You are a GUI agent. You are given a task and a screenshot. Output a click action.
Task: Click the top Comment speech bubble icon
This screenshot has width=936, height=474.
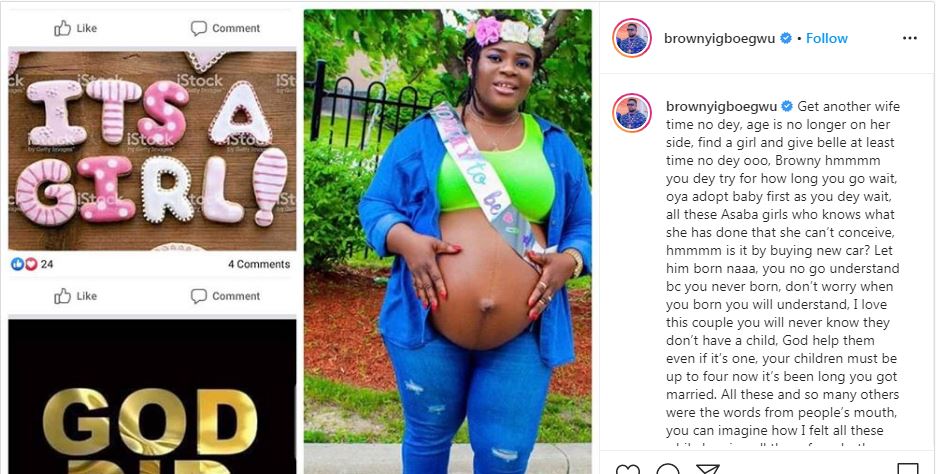click(x=199, y=28)
